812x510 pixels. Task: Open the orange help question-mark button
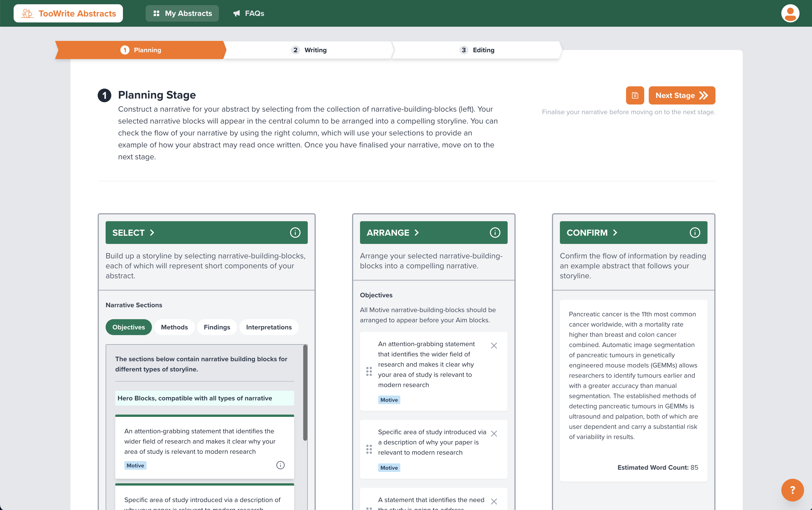click(792, 490)
